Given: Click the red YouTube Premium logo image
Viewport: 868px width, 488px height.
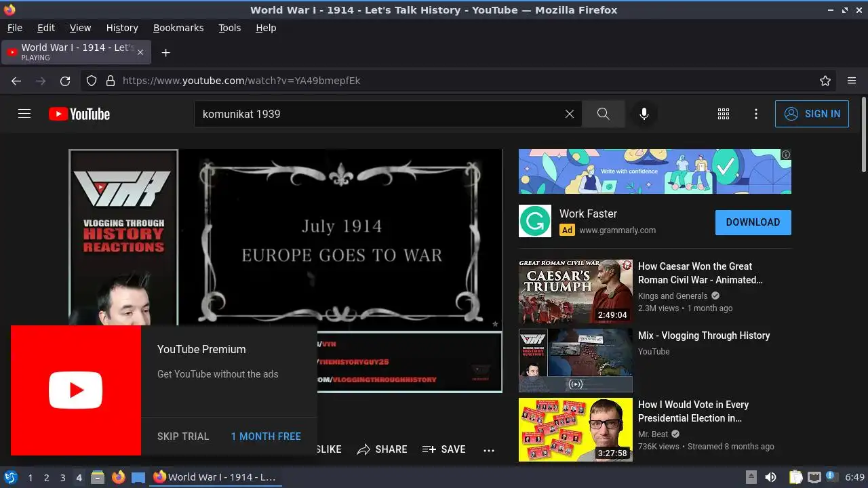Looking at the screenshot, I should tap(76, 390).
